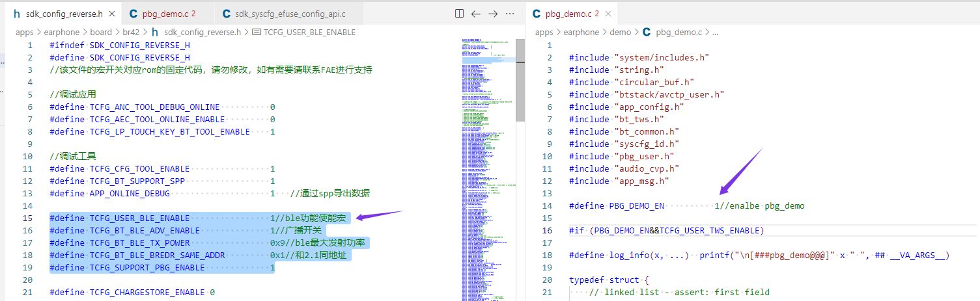
Task: Click line number 14 in right editor
Action: [x=547, y=205]
